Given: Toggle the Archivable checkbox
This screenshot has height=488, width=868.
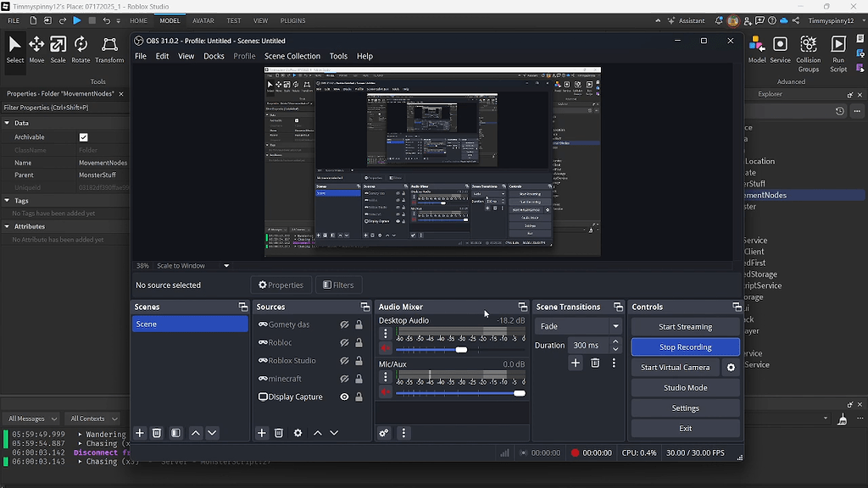Looking at the screenshot, I should pos(84,137).
